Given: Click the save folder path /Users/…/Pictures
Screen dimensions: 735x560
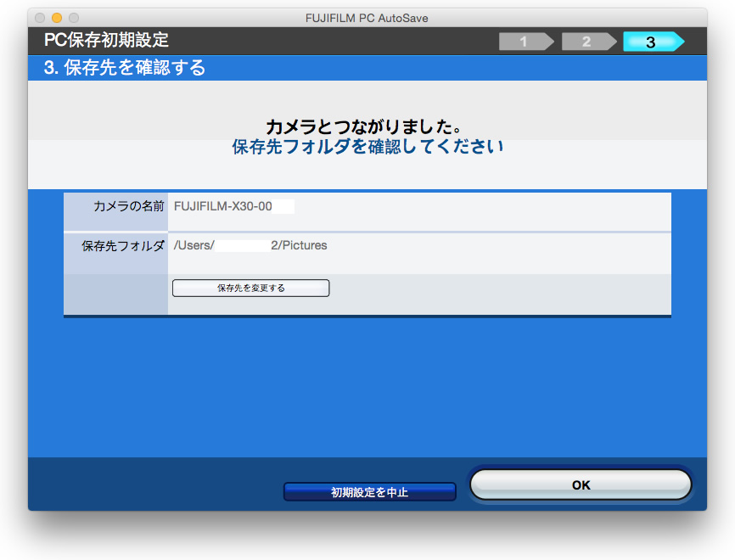Looking at the screenshot, I should (250, 245).
